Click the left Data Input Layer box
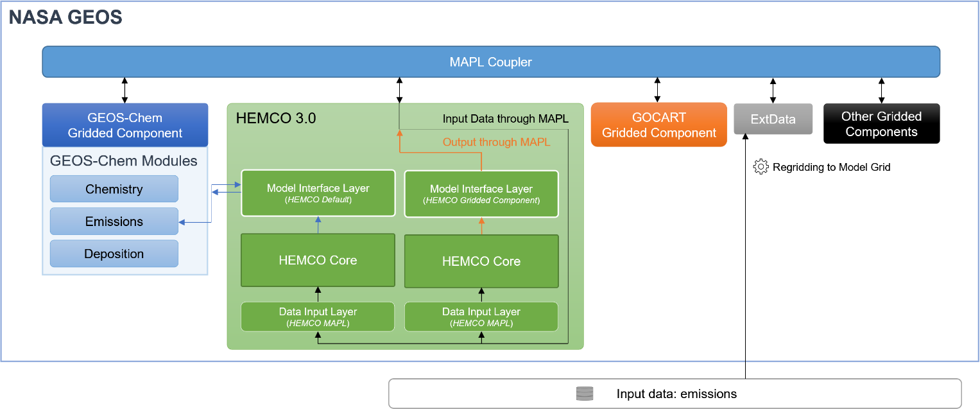The width and height of the screenshot is (980, 409). point(318,317)
